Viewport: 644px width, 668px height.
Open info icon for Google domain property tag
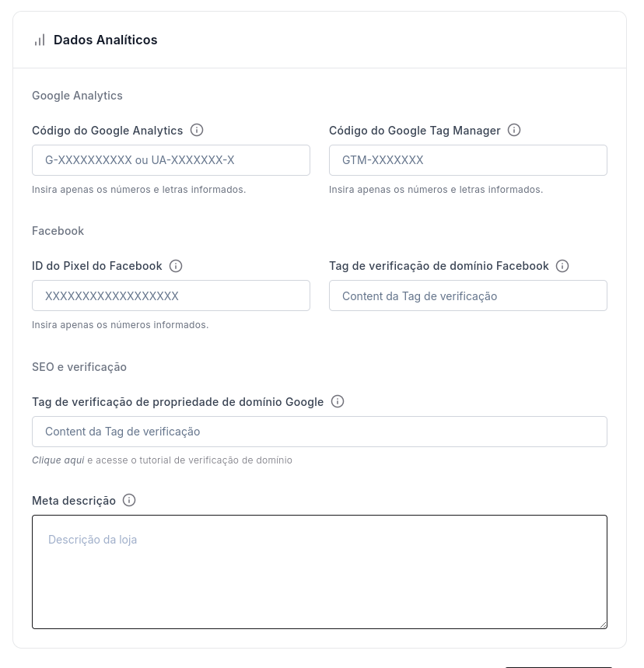(x=337, y=401)
